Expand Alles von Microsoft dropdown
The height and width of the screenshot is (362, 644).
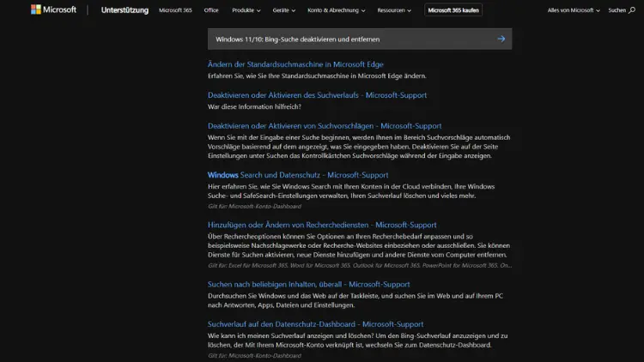click(574, 10)
